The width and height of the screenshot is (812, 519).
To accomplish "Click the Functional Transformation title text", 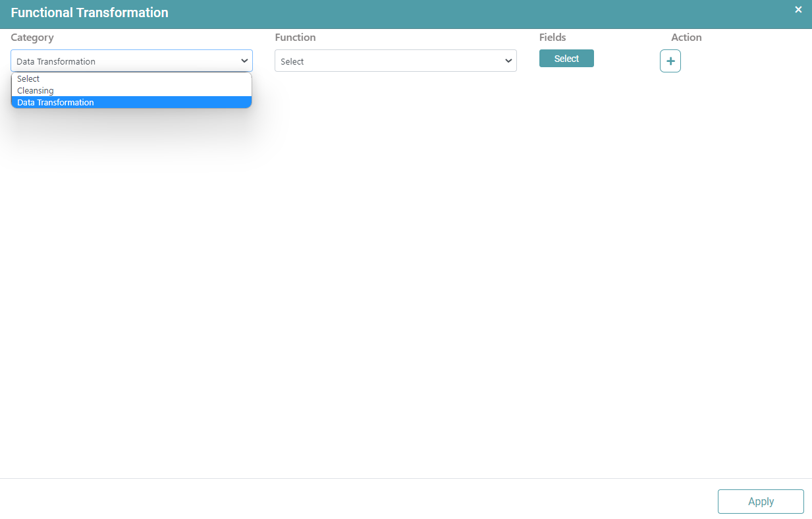I will point(90,13).
